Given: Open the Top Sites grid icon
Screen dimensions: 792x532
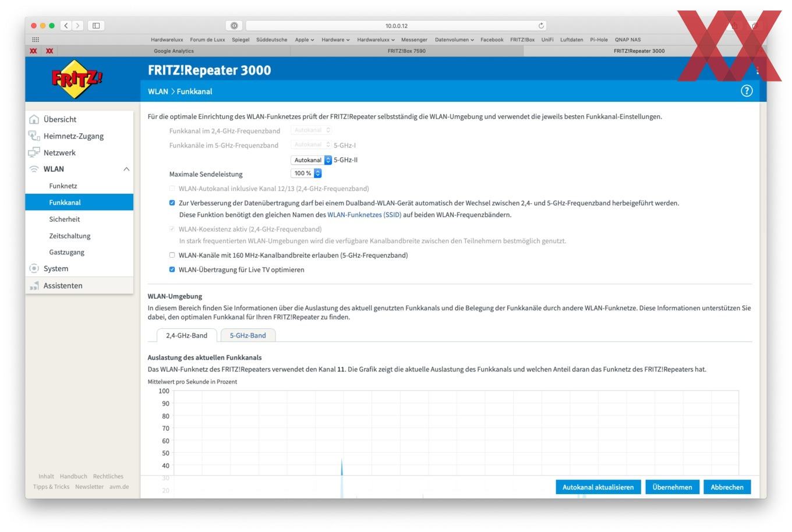Looking at the screenshot, I should [36, 40].
